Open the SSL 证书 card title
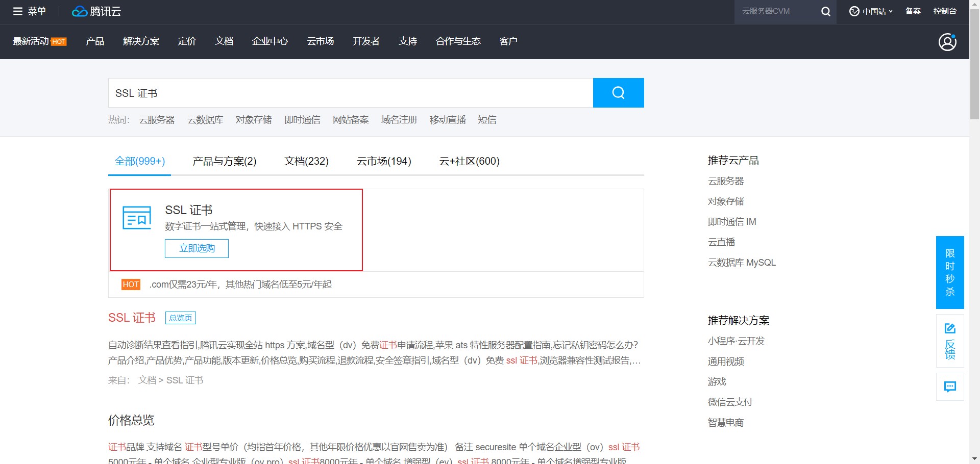This screenshot has width=980, height=464. [189, 210]
